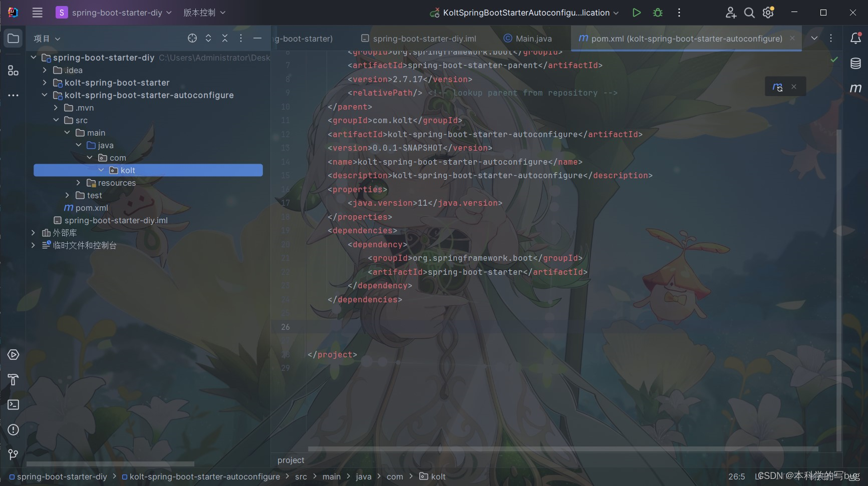Expand the .idea folder
The image size is (868, 486).
[x=45, y=70]
